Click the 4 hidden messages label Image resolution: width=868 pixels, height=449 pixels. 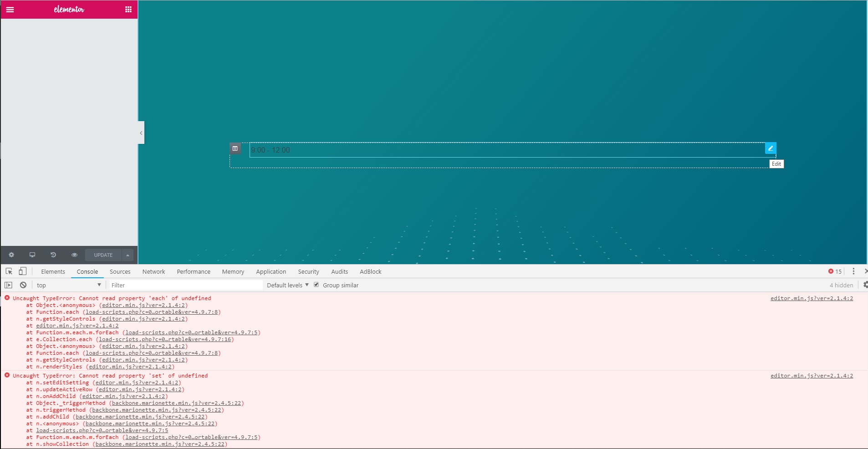(x=841, y=285)
